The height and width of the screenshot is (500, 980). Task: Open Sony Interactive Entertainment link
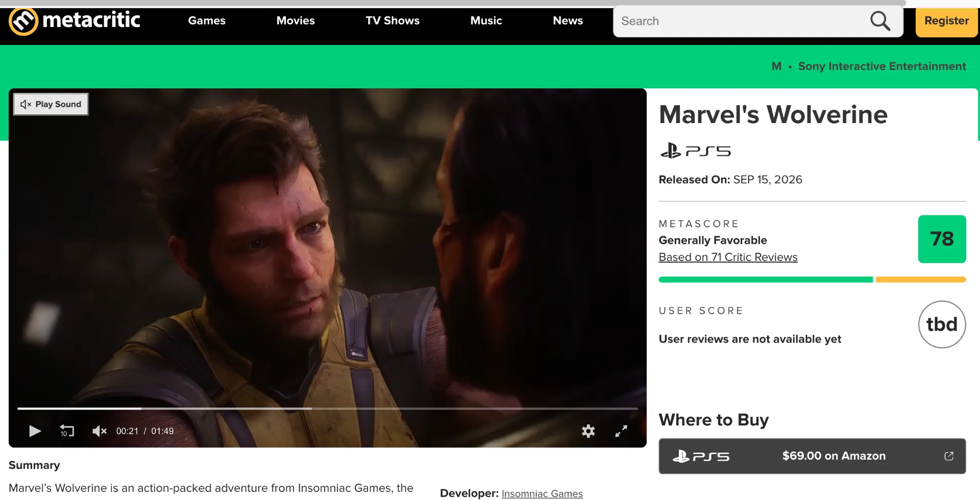point(881,66)
